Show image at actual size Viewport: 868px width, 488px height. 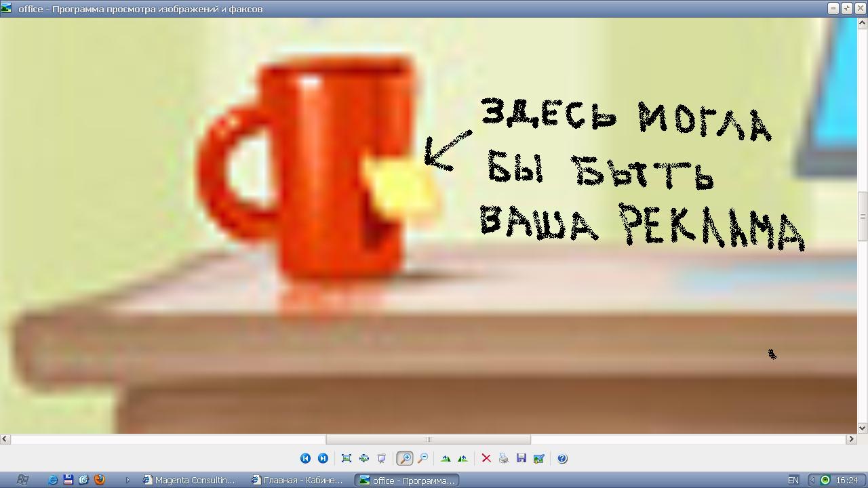[364, 459]
